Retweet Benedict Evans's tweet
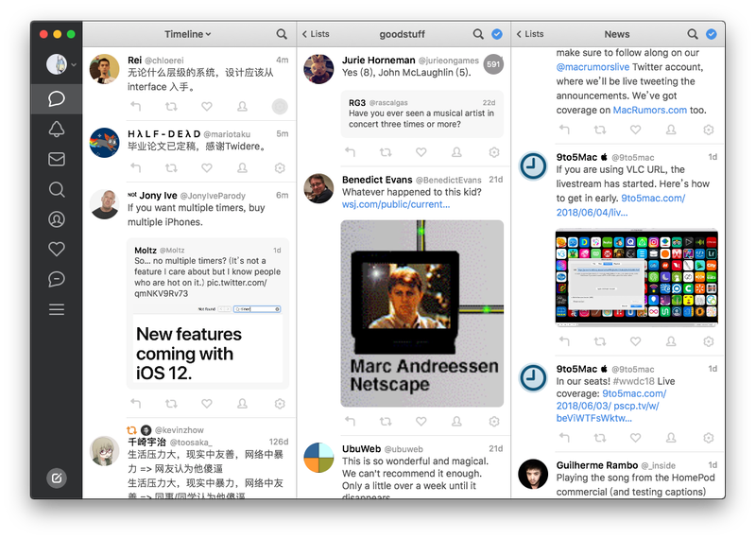756x539 pixels. pyautogui.click(x=386, y=421)
